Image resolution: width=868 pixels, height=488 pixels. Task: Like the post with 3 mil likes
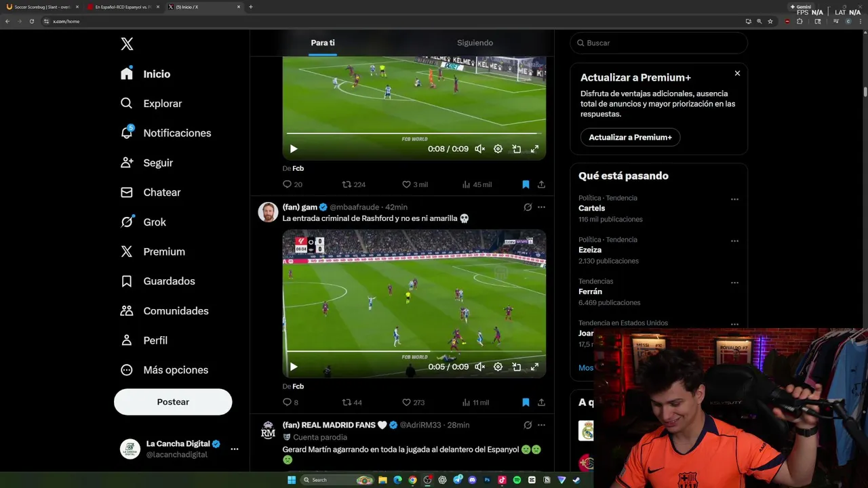[415, 184]
